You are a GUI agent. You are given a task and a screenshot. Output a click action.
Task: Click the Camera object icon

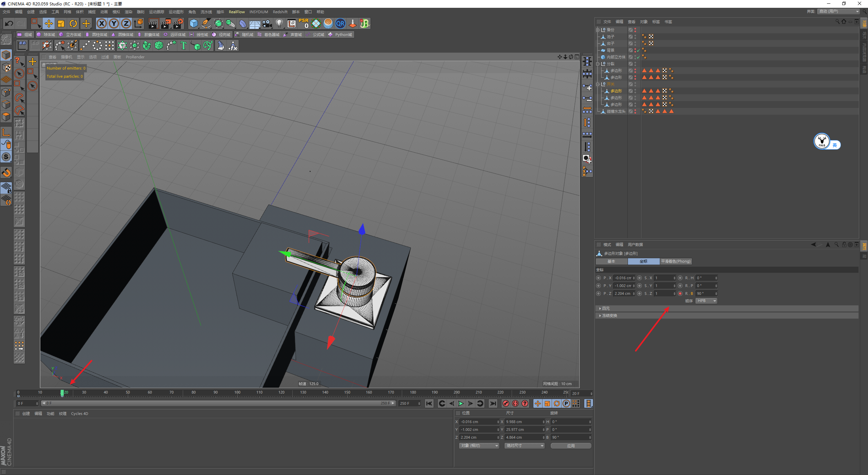(267, 23)
